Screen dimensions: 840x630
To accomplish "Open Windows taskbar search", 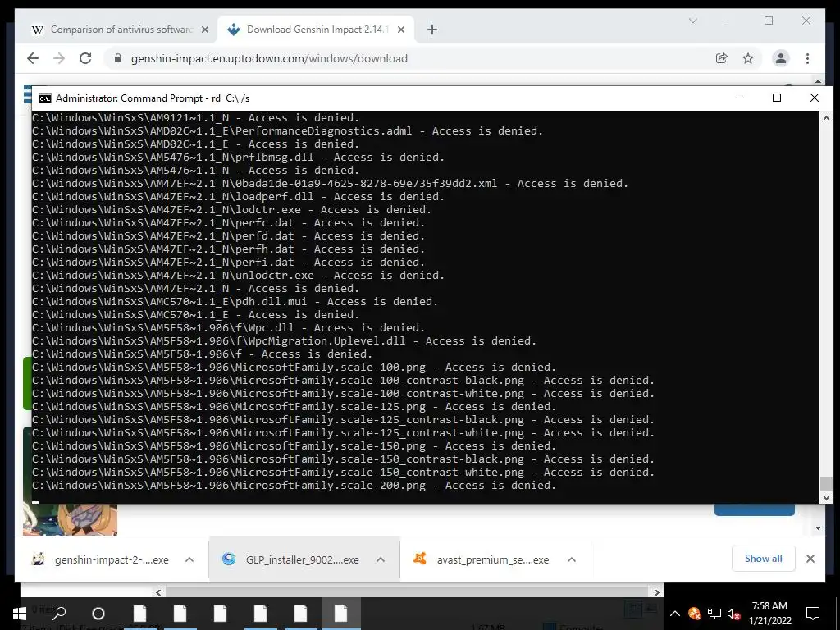I will pos(59,614).
